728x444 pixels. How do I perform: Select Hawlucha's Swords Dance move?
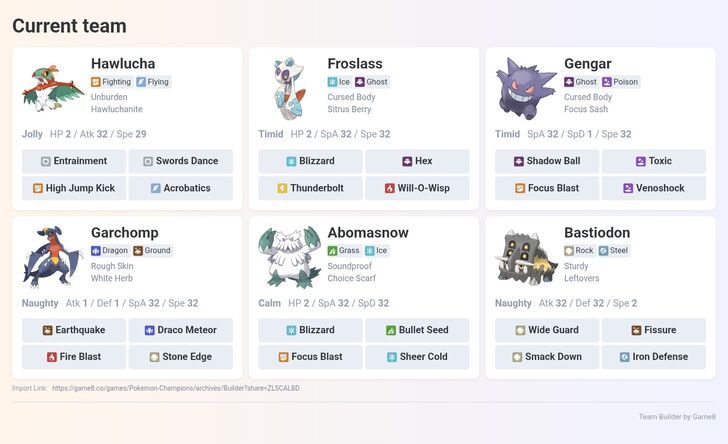pyautogui.click(x=181, y=161)
